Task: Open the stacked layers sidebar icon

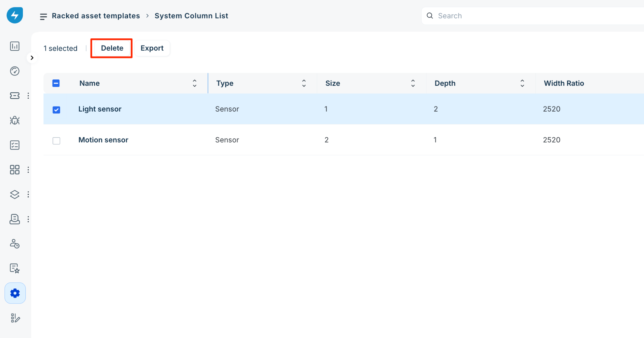Action: 15,194
